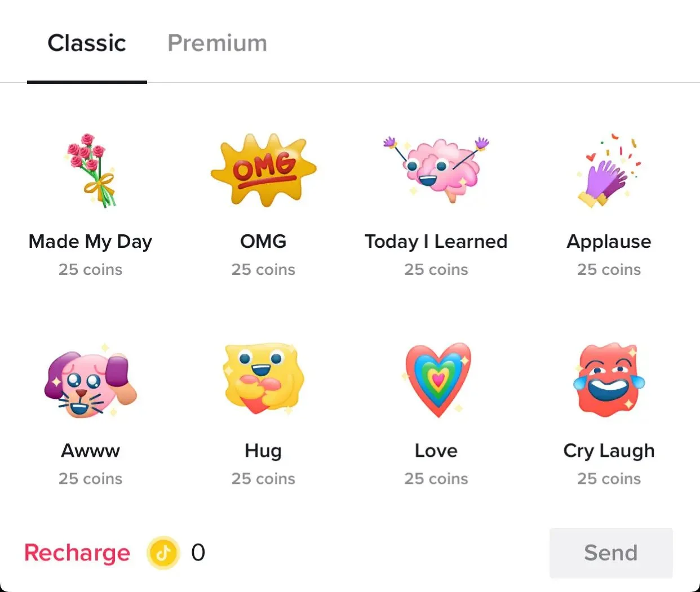Screen dimensions: 700x592
Task: Click the Made My Day label
Action: point(91,242)
